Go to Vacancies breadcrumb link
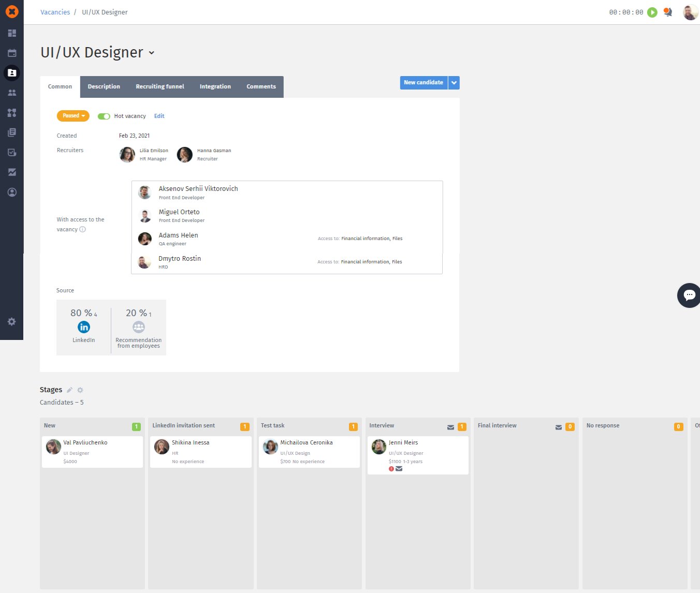Screen dimensions: 700x593 55,12
